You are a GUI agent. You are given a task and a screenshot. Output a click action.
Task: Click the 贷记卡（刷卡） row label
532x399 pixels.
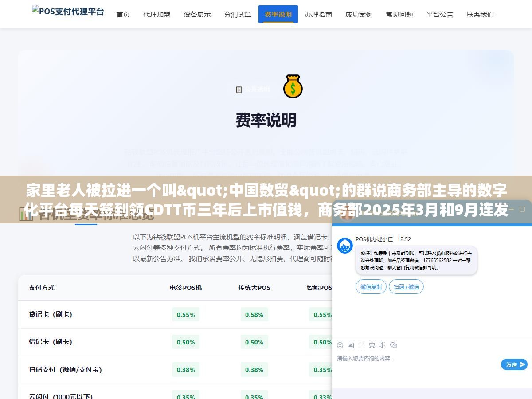[x=50, y=314]
